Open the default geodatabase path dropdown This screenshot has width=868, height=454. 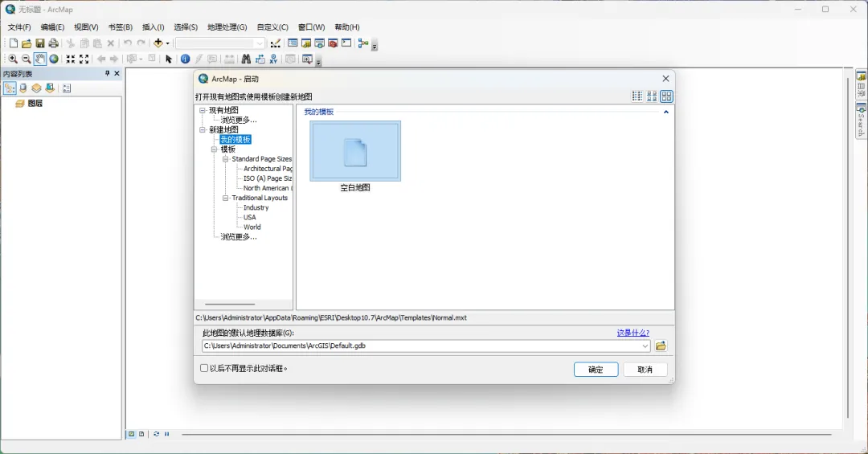pos(645,346)
